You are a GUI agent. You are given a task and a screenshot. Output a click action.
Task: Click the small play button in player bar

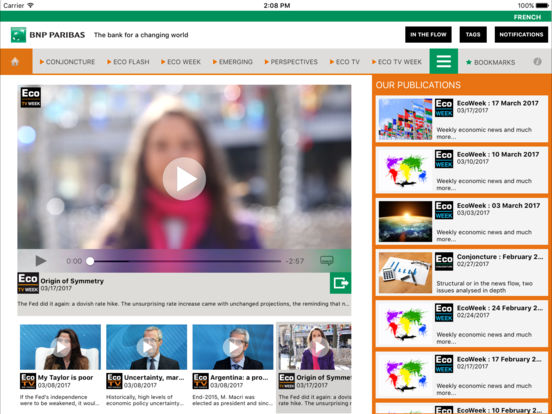[41, 261]
